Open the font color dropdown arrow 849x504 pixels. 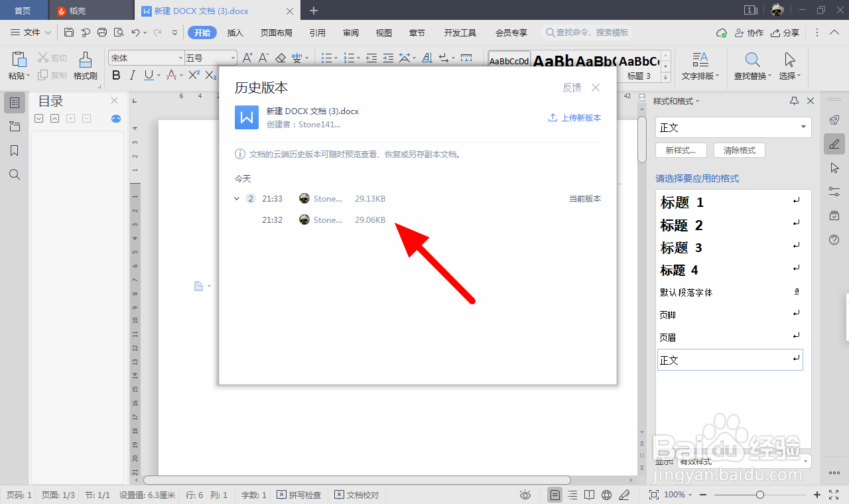click(x=181, y=76)
